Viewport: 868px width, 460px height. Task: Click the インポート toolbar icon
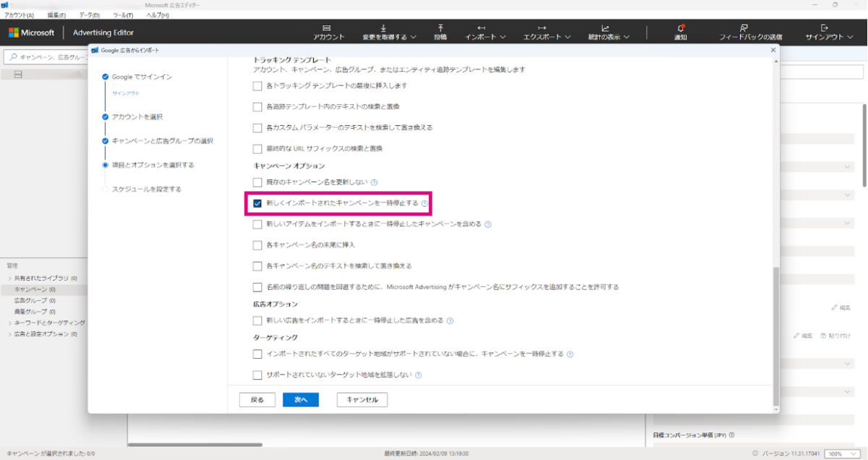pos(481,27)
